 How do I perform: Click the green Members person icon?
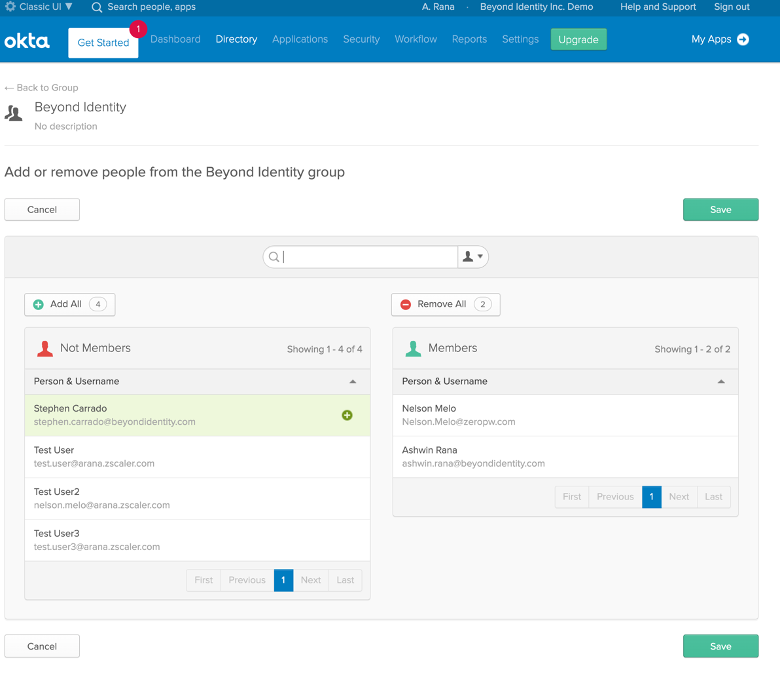point(413,348)
